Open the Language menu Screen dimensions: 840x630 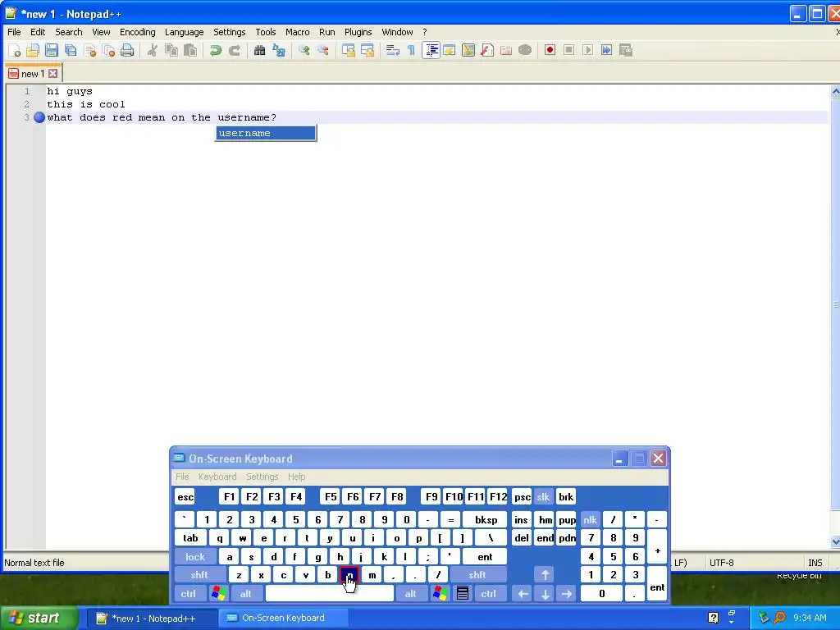184,32
